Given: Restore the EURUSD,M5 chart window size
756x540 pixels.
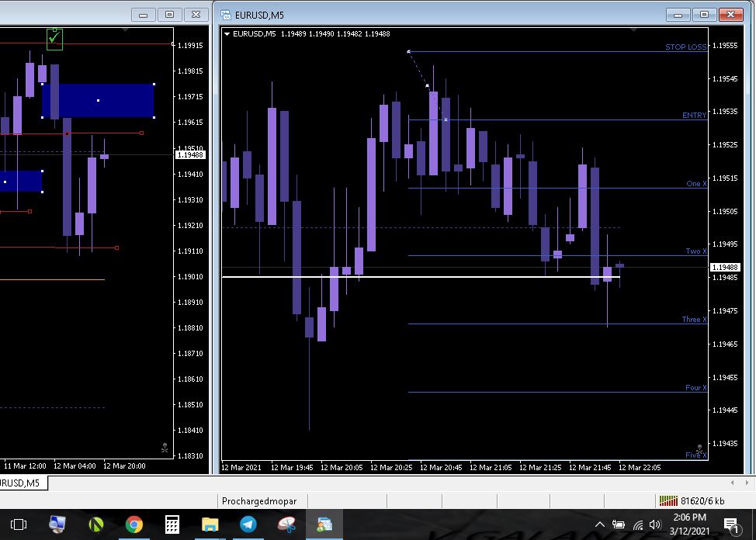Looking at the screenshot, I should point(705,15).
